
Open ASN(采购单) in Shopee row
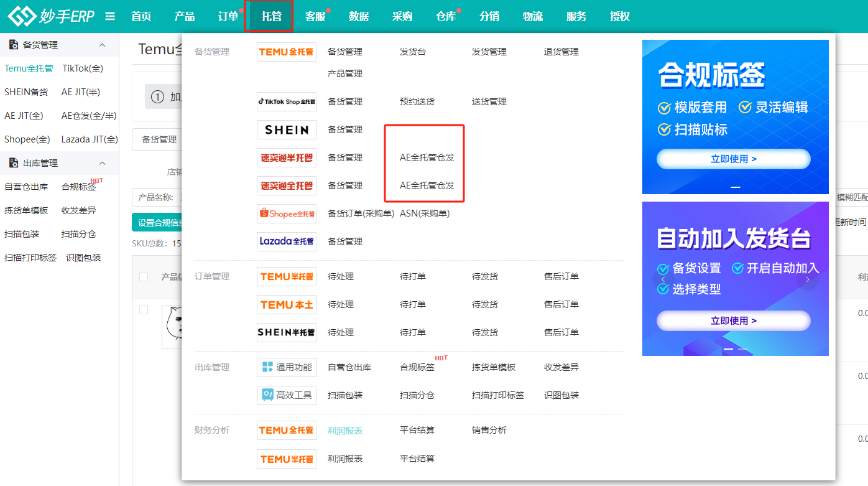(x=425, y=213)
